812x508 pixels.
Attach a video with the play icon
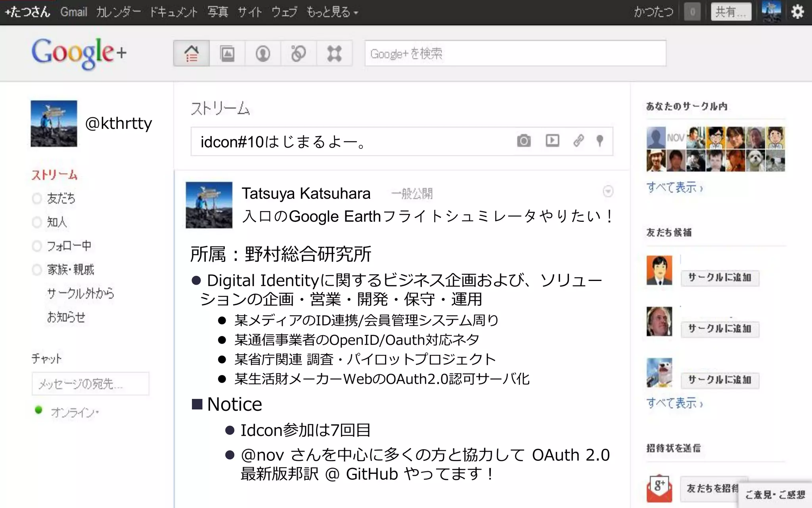click(x=552, y=140)
